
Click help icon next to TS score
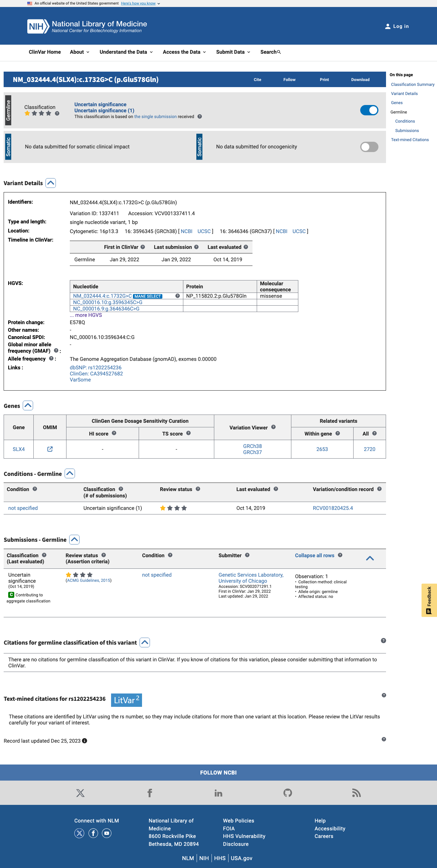188,433
